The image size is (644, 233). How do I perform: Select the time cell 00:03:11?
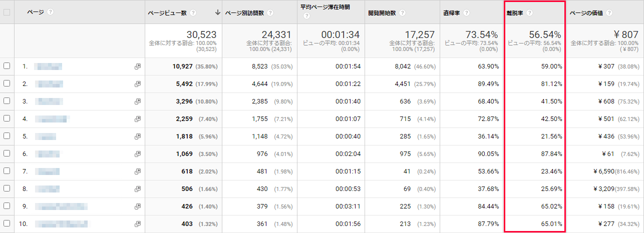(348, 206)
